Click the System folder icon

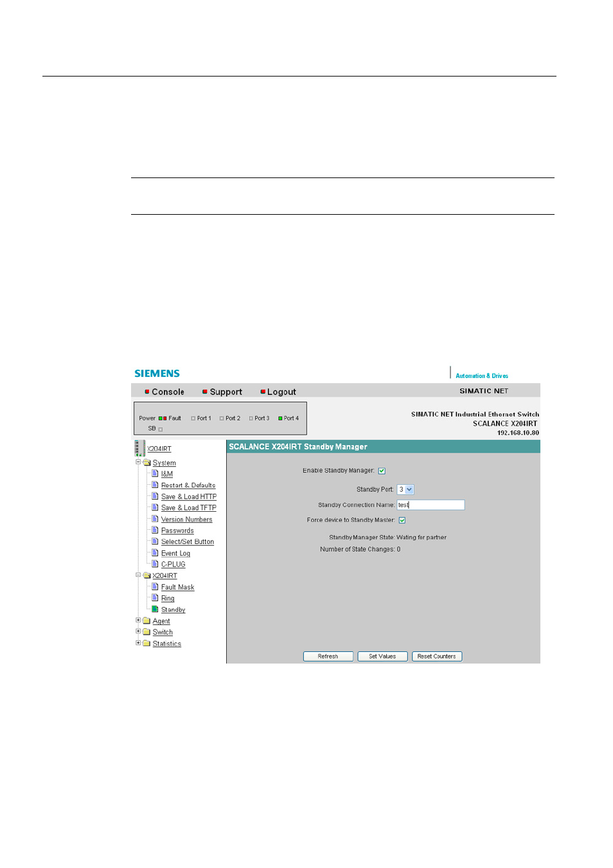point(147,463)
